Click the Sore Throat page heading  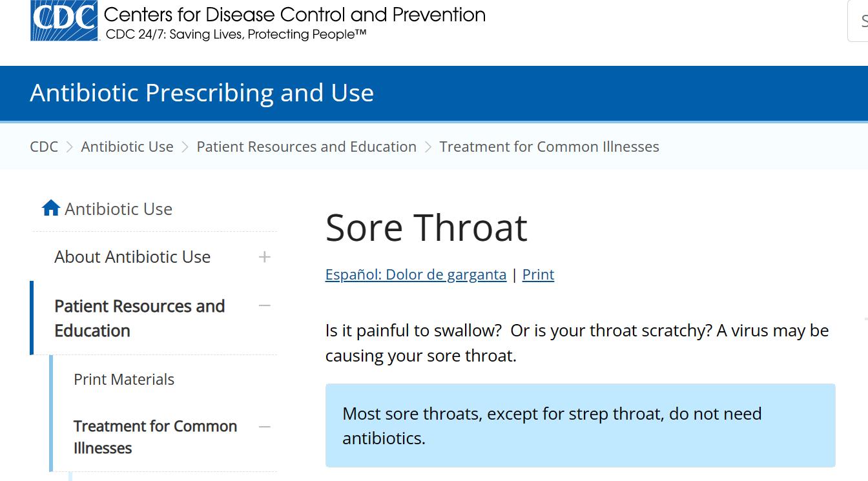(426, 227)
